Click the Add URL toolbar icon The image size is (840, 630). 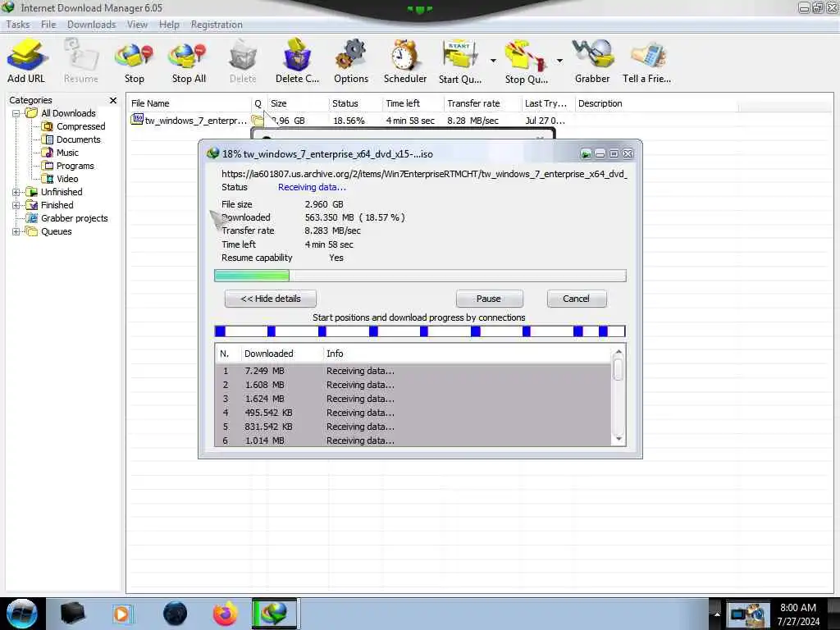[26, 61]
